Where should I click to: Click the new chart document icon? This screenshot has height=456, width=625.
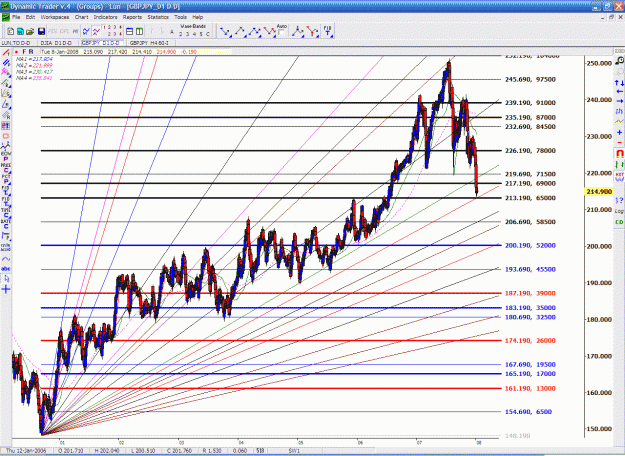pyautogui.click(x=11, y=31)
